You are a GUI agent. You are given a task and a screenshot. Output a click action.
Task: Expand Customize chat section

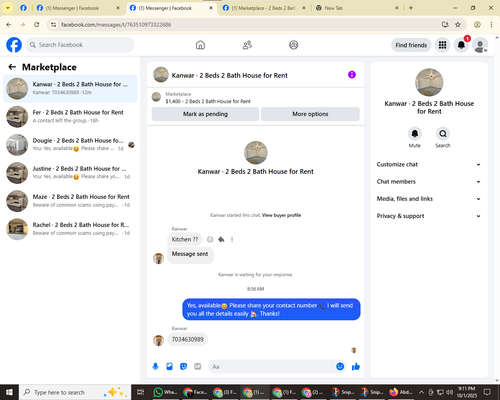pos(429,164)
